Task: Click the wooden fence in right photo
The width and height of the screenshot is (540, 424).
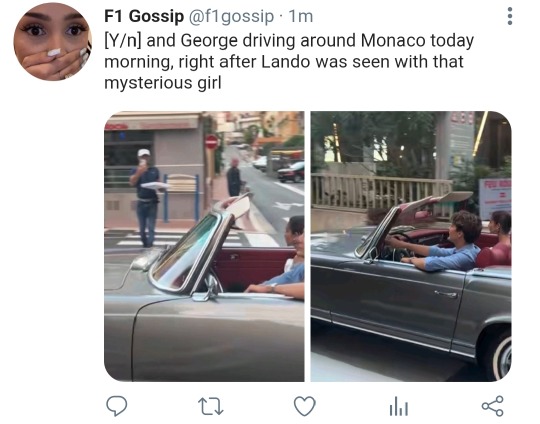Action: click(x=381, y=192)
